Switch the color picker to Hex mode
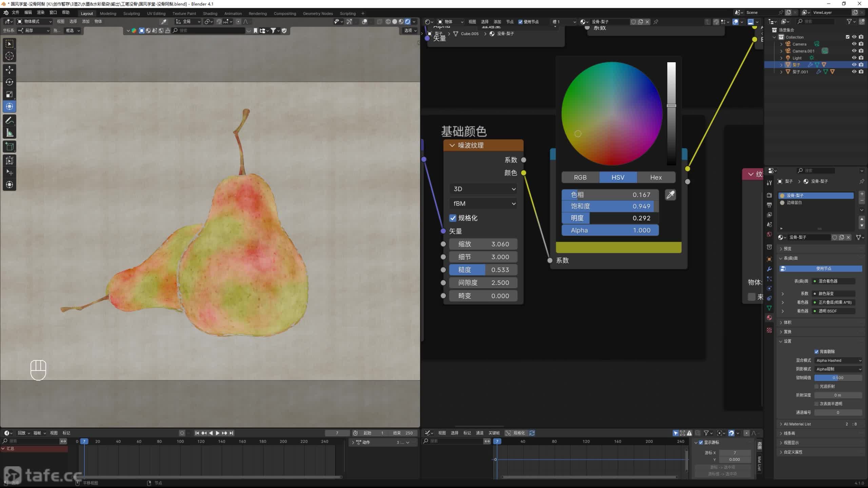This screenshot has width=868, height=488. pos(656,178)
